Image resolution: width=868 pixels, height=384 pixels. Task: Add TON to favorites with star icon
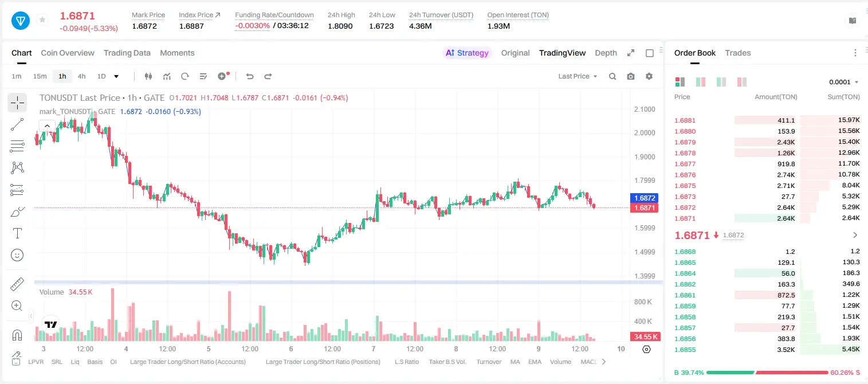[42, 20]
